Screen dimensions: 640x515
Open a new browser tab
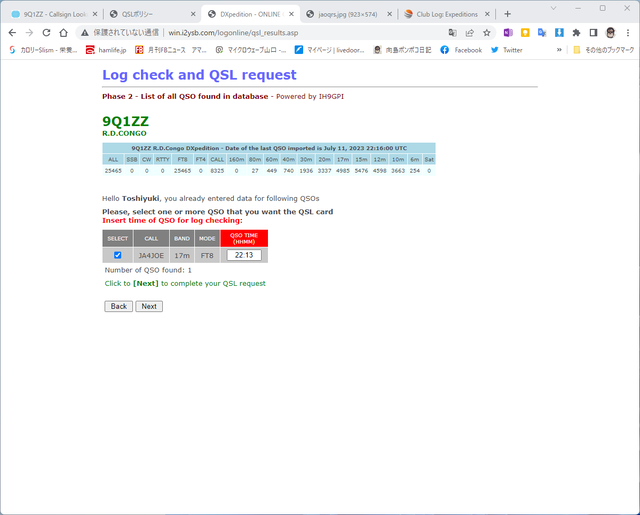coord(507,14)
